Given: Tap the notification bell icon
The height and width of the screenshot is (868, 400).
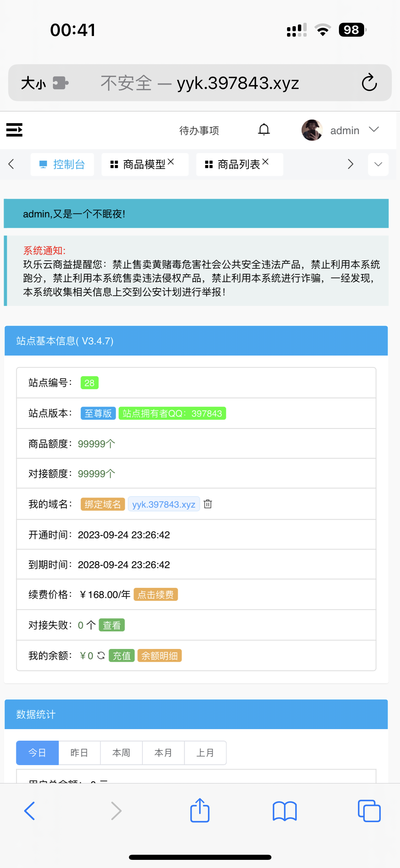Looking at the screenshot, I should coord(264,130).
